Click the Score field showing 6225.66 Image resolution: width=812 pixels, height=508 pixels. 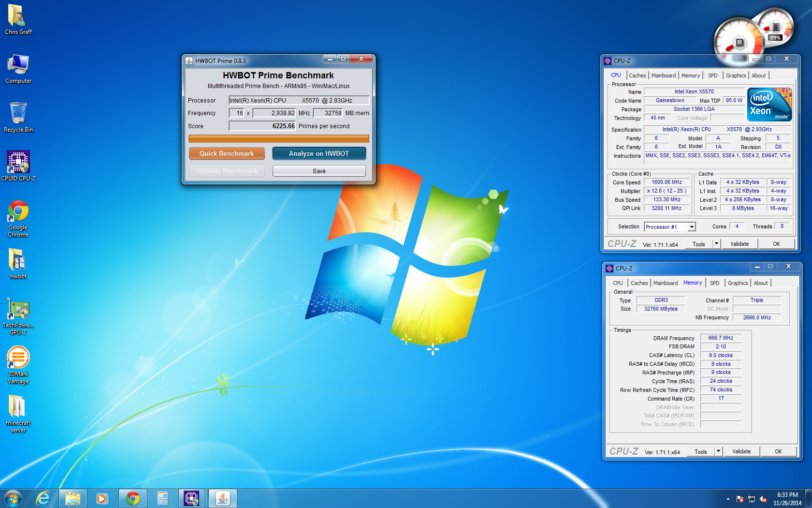click(x=262, y=126)
